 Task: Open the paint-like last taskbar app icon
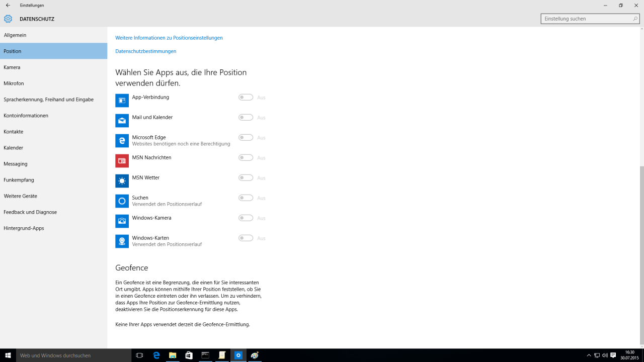click(255, 355)
